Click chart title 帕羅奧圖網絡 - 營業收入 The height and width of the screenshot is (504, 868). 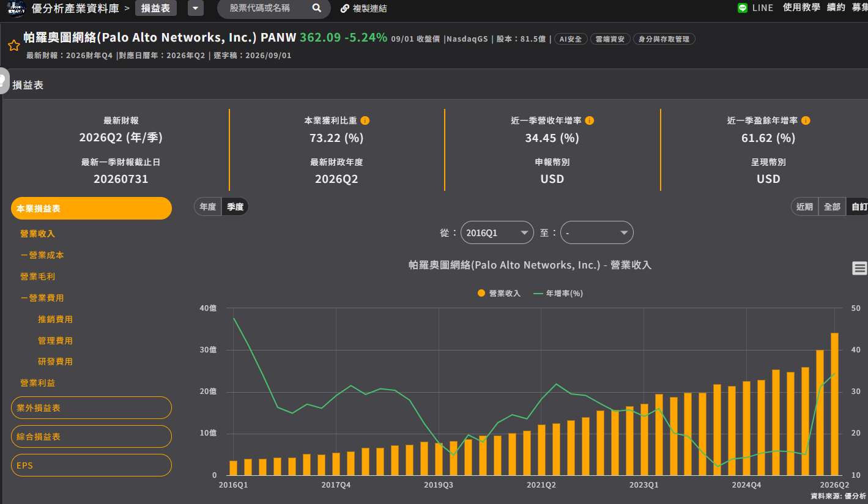coord(530,265)
